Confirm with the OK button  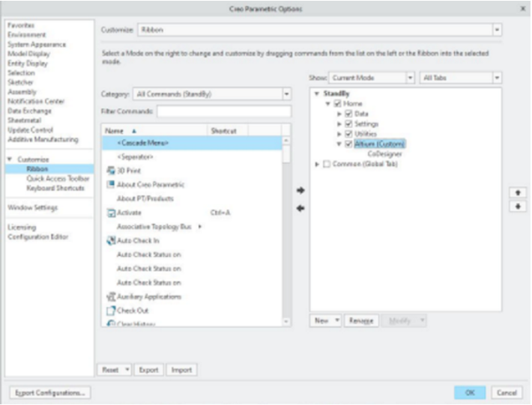pos(470,393)
